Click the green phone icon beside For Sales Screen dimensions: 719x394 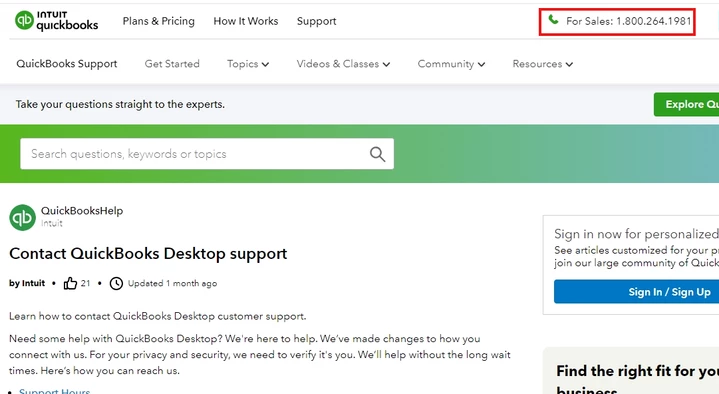pyautogui.click(x=553, y=20)
